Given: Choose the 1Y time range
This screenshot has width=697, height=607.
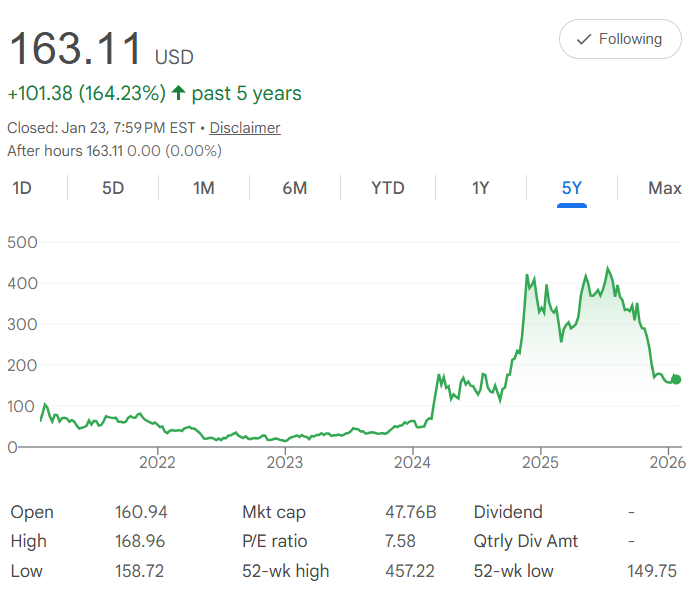Looking at the screenshot, I should click(480, 188).
